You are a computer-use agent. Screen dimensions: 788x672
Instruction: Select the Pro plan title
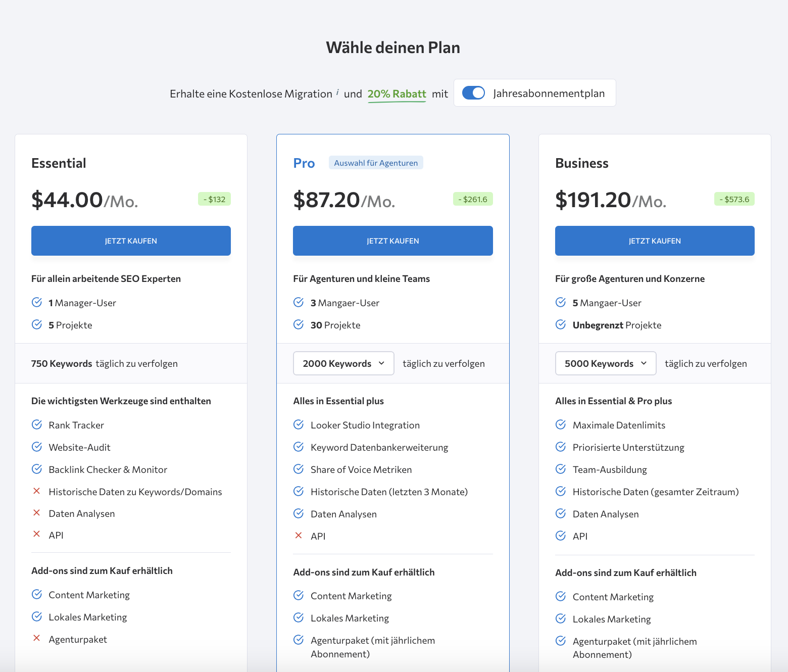(x=304, y=163)
